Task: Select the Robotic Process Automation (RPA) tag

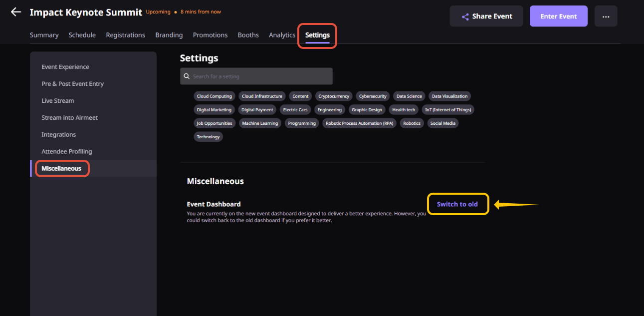Action: pyautogui.click(x=359, y=123)
